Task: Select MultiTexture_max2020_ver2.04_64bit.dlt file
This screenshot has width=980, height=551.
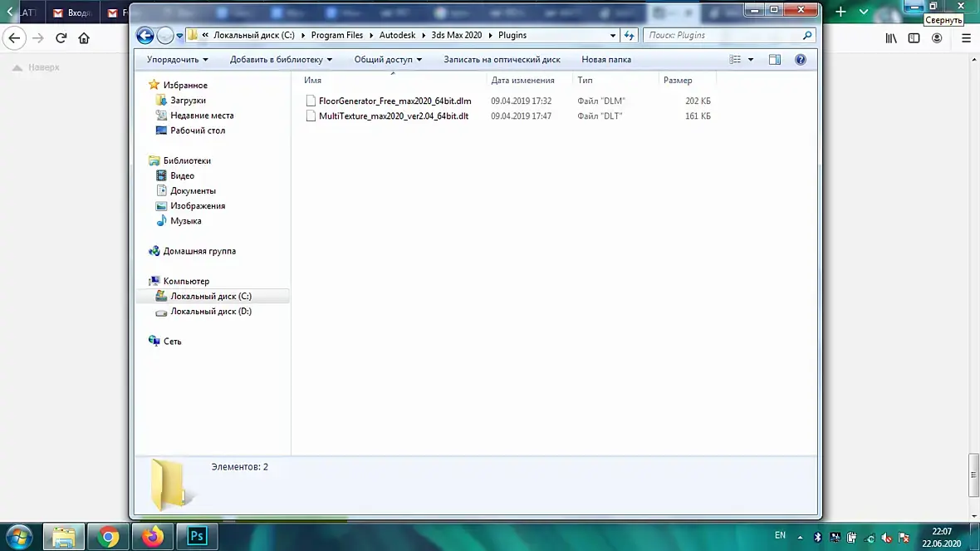Action: click(393, 116)
